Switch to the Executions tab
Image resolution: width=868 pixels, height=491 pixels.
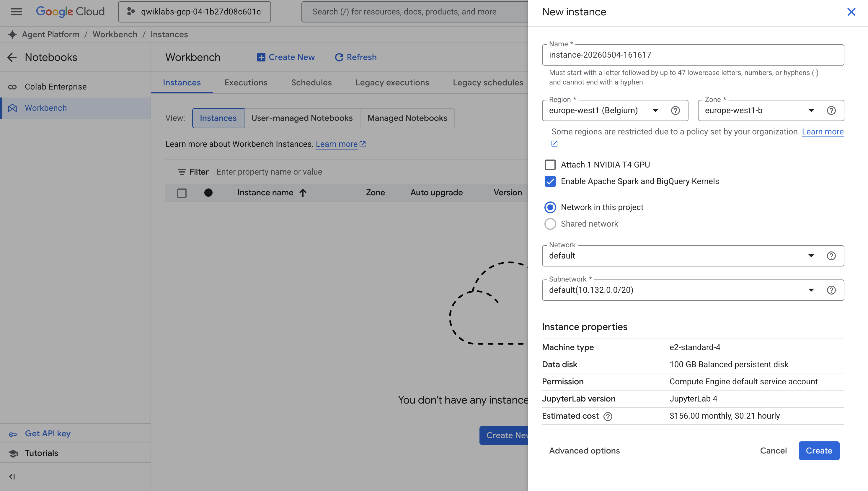[x=246, y=83]
